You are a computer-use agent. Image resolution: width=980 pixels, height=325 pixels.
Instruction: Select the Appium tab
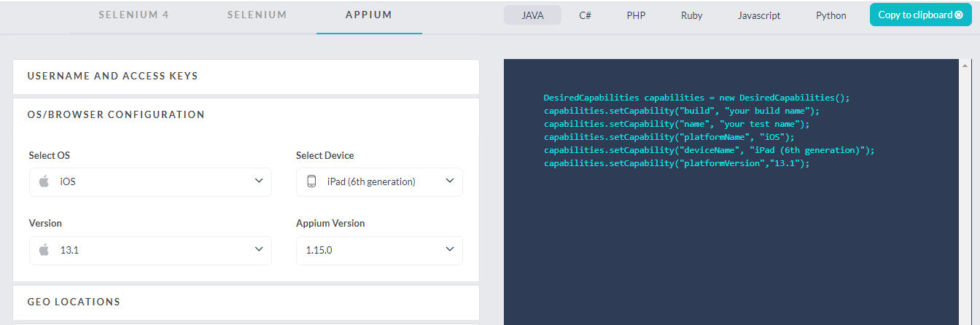(369, 15)
